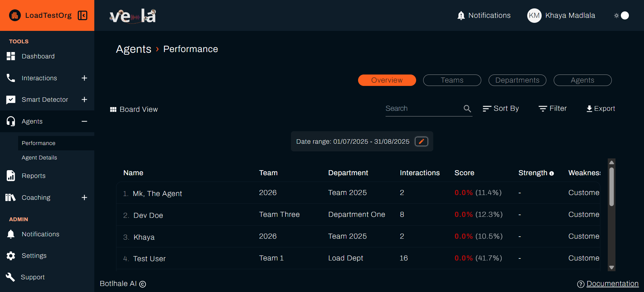The height and width of the screenshot is (292, 644).
Task: Expand the Coaching submenu
Action: (84, 198)
